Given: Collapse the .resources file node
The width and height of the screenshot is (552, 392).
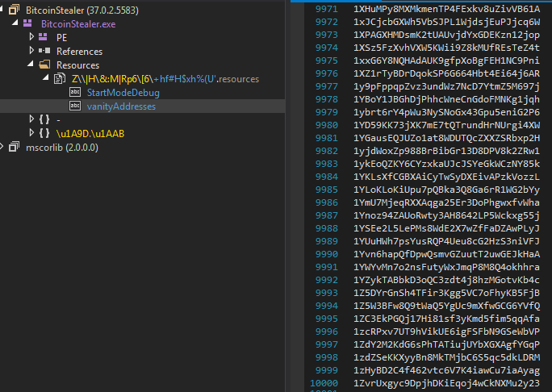Looking at the screenshot, I should [46, 77].
